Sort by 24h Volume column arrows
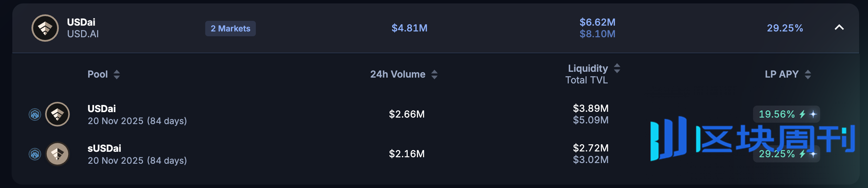868x188 pixels. click(434, 75)
